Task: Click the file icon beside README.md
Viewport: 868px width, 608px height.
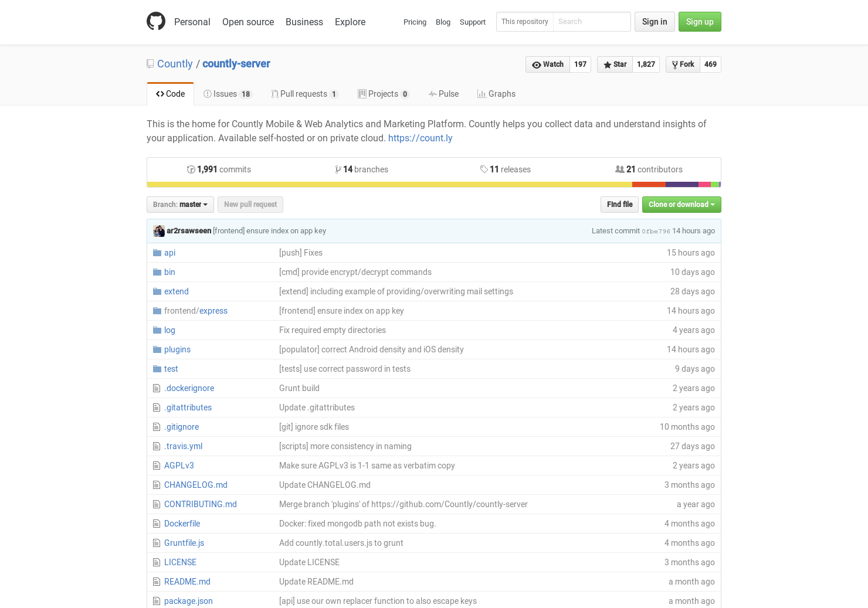Action: pos(156,581)
